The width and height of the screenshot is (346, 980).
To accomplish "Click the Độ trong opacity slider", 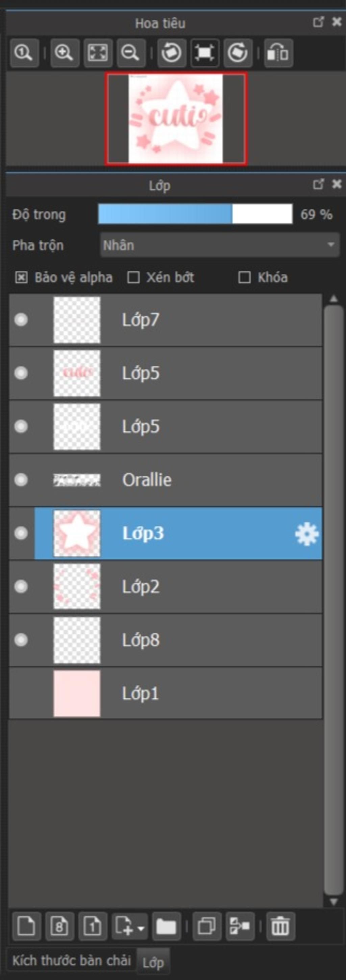I will click(195, 214).
